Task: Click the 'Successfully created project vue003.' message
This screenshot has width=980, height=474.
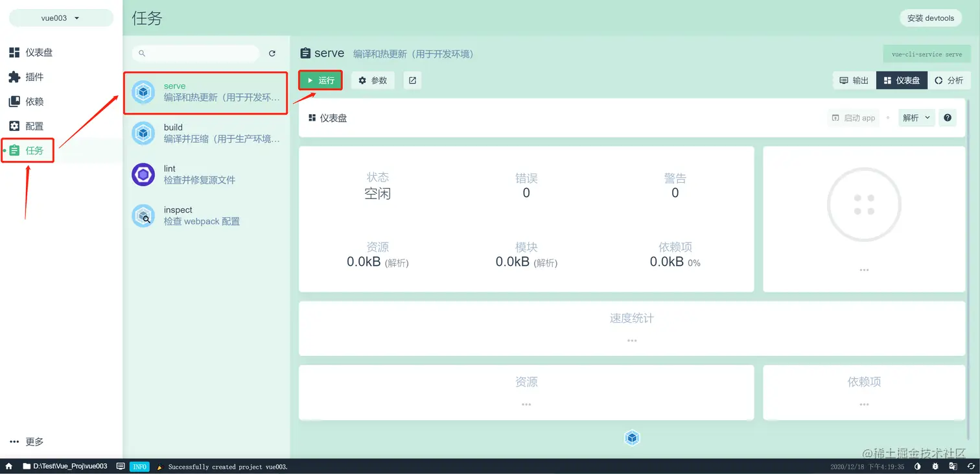Action: pyautogui.click(x=227, y=467)
